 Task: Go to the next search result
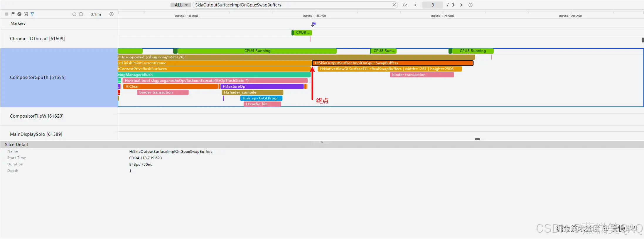461,5
